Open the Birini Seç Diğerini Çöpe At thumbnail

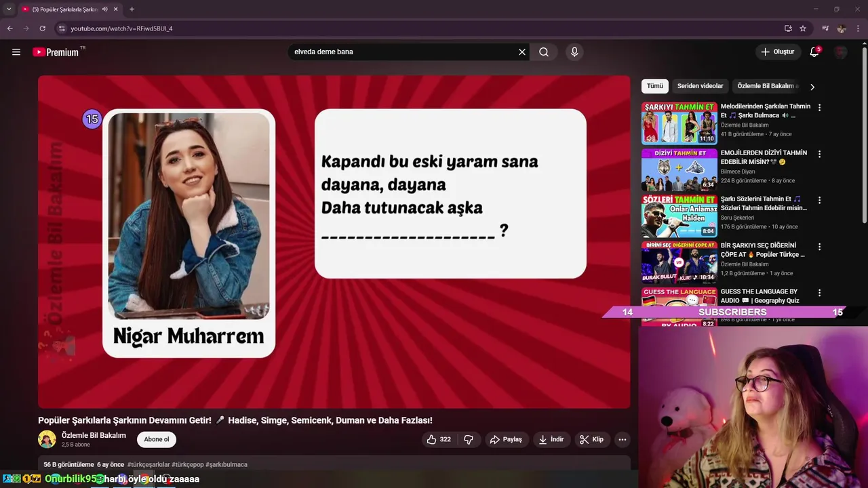(x=679, y=262)
